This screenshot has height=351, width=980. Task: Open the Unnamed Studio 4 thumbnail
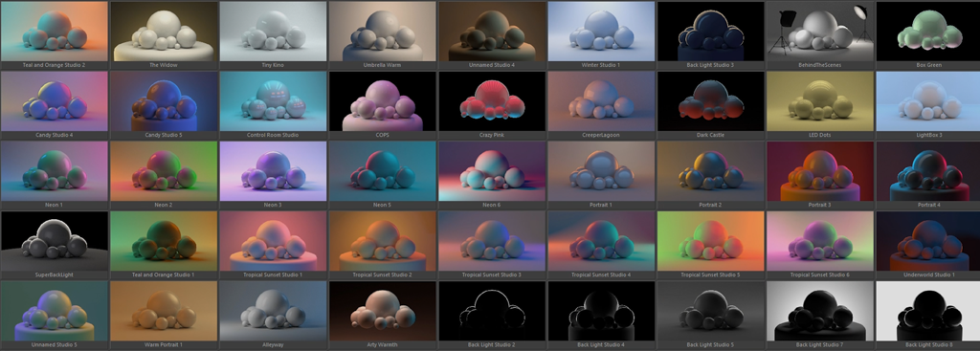click(492, 32)
